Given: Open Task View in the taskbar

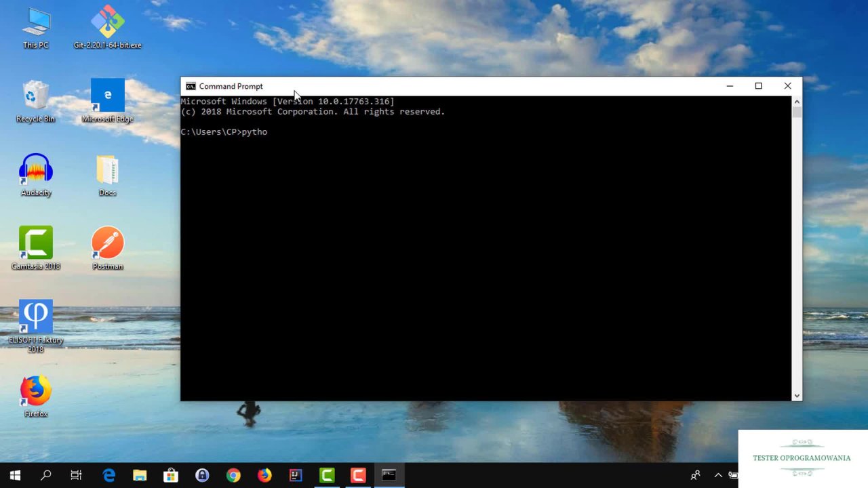Looking at the screenshot, I should click(76, 475).
